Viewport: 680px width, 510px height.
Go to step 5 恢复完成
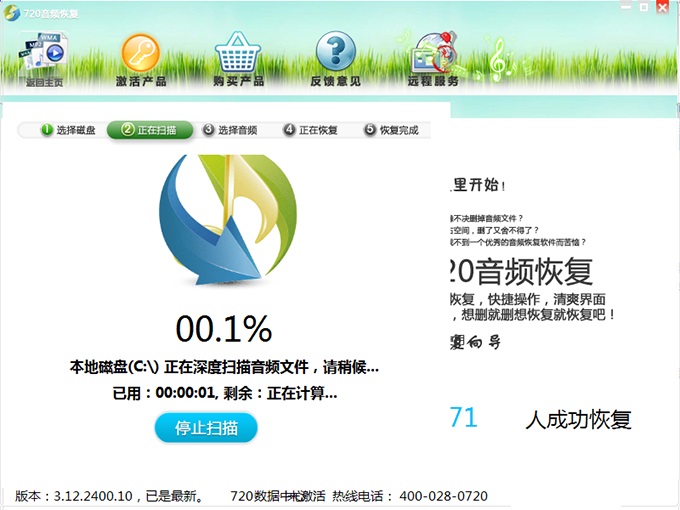391,130
